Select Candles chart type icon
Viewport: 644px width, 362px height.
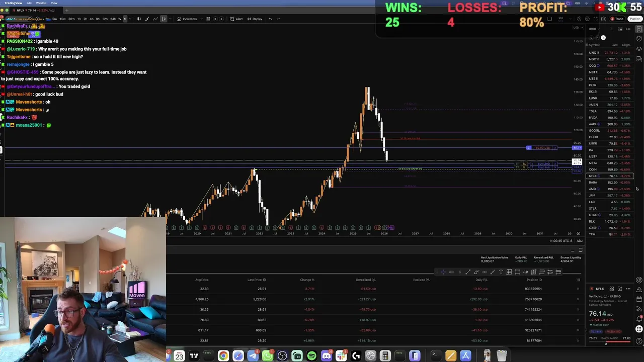click(139, 19)
